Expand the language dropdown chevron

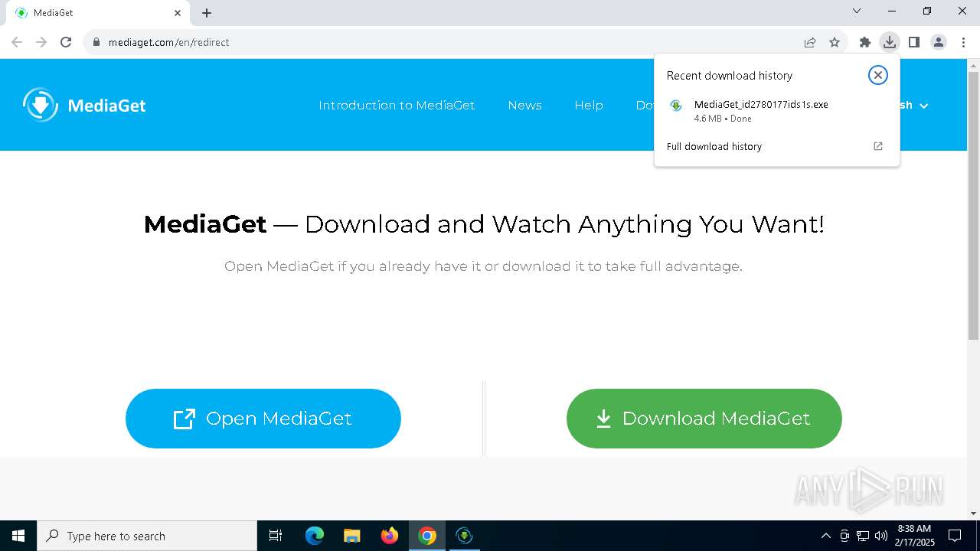point(923,106)
